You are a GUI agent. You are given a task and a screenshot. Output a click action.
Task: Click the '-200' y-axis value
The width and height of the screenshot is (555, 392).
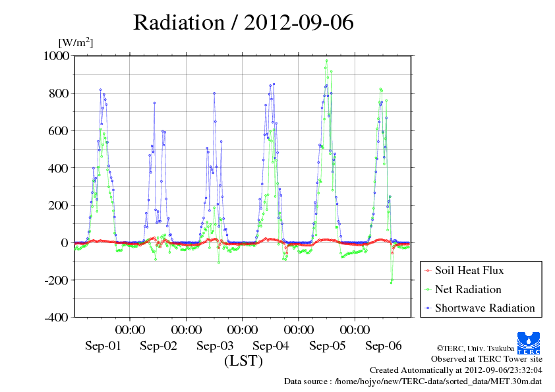point(57,280)
